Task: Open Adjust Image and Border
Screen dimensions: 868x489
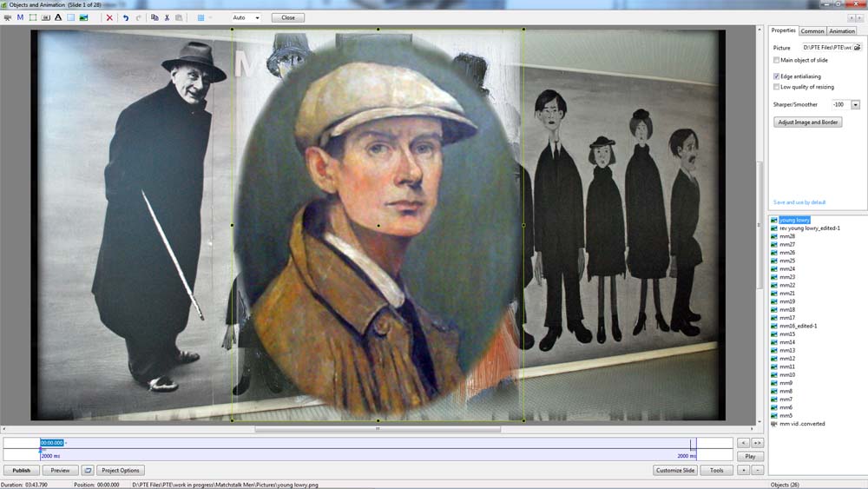Action: click(807, 122)
